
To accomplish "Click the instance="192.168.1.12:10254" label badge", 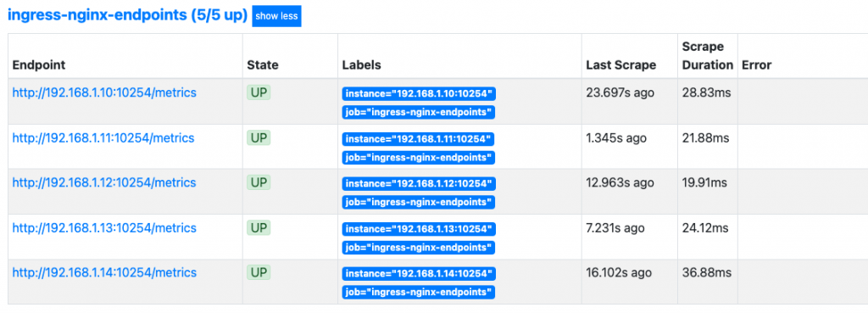I will pyautogui.click(x=419, y=183).
